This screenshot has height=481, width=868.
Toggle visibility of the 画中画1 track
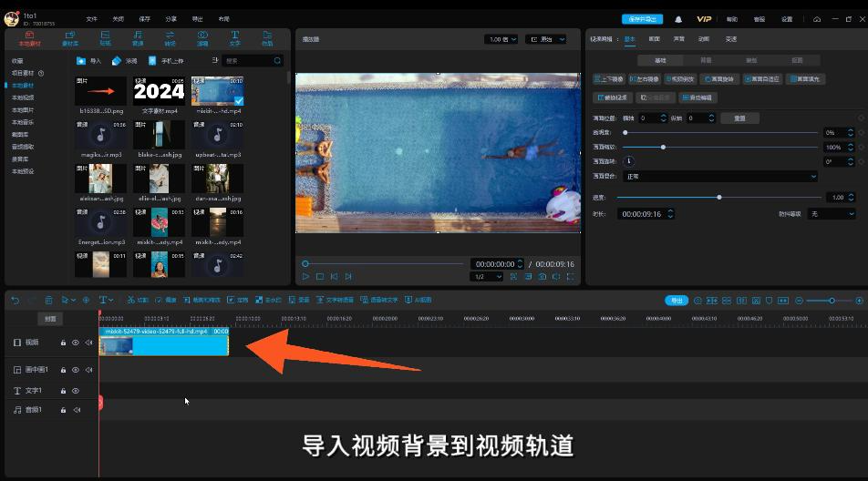(76, 370)
